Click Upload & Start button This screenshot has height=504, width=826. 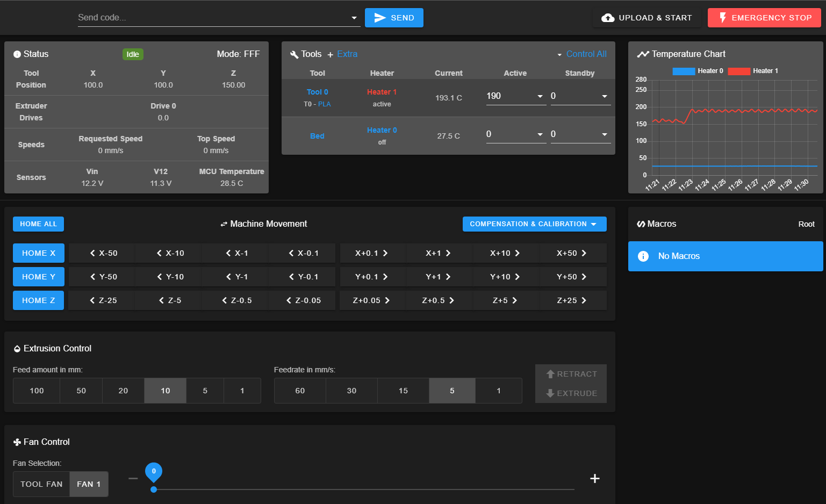tap(647, 18)
